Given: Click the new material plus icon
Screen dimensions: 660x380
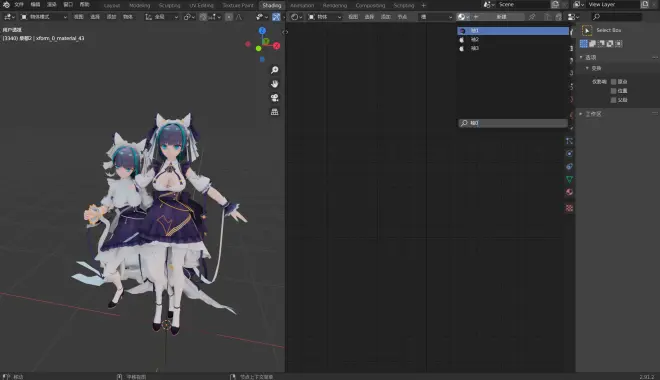Looking at the screenshot, I should (x=476, y=17).
